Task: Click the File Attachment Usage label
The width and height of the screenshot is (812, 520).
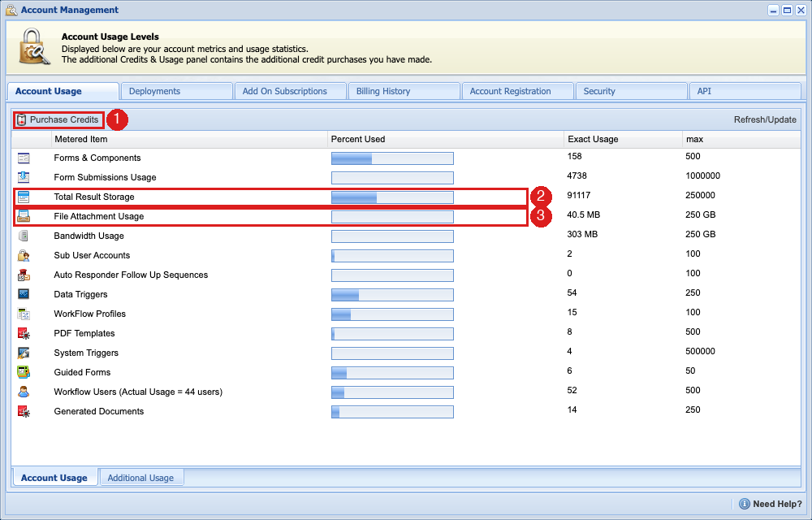Action: point(99,216)
